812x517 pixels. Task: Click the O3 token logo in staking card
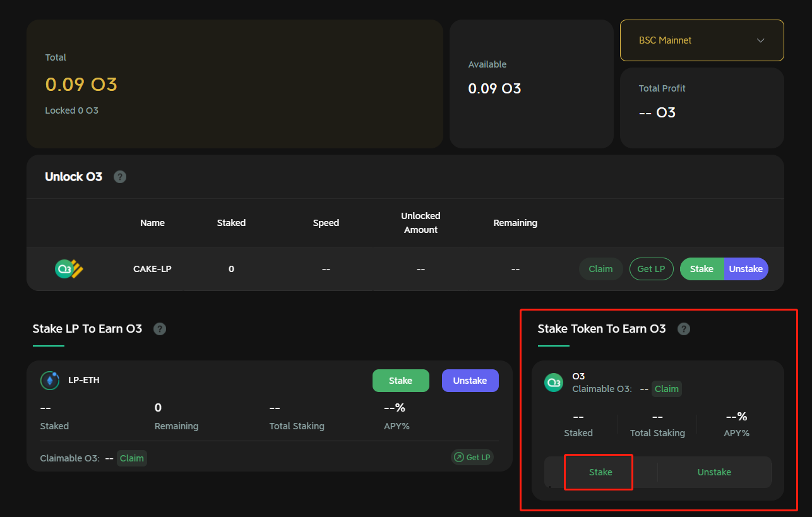click(x=554, y=383)
